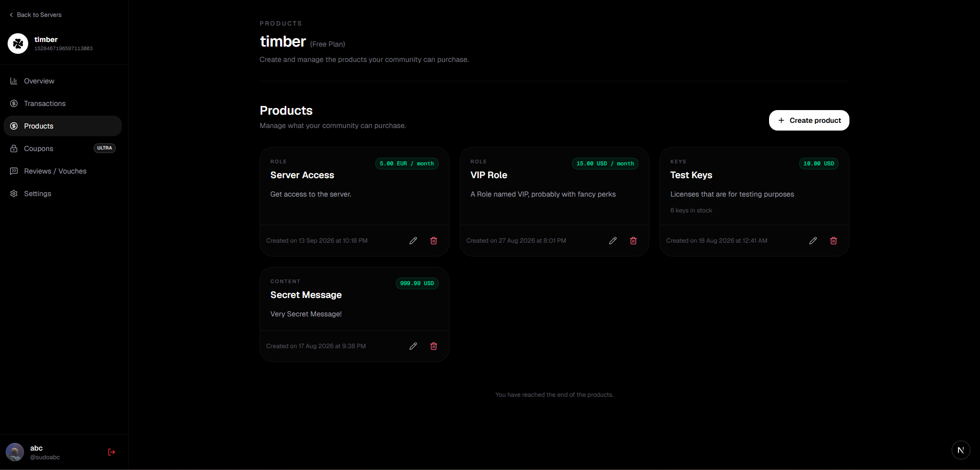Click 'Created on 13 Sep 2026 at 10:18 PM'
Viewport: 980px width, 470px height.
click(317, 241)
